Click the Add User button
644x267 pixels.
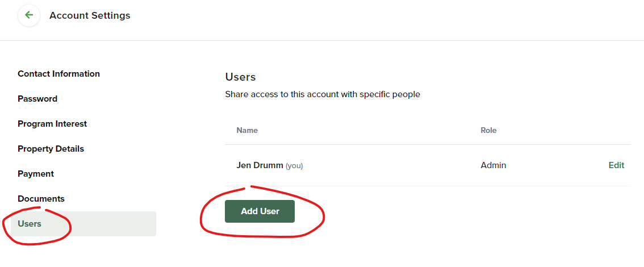pos(260,211)
